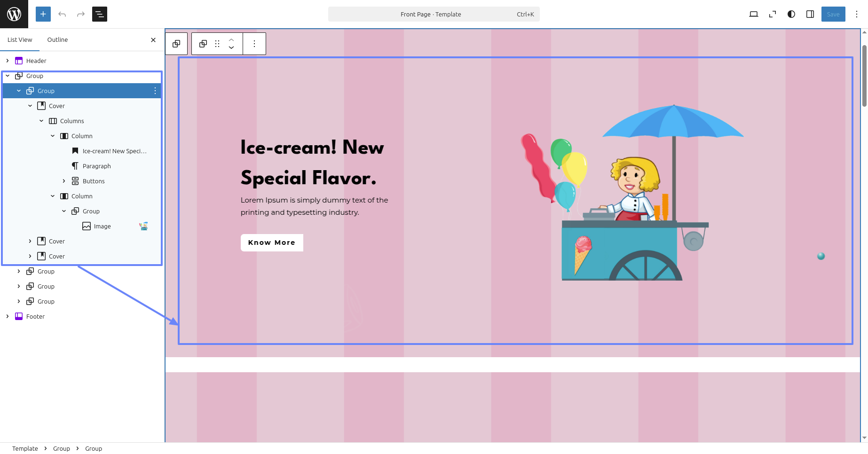Select the Image block in list

(x=82, y=226)
